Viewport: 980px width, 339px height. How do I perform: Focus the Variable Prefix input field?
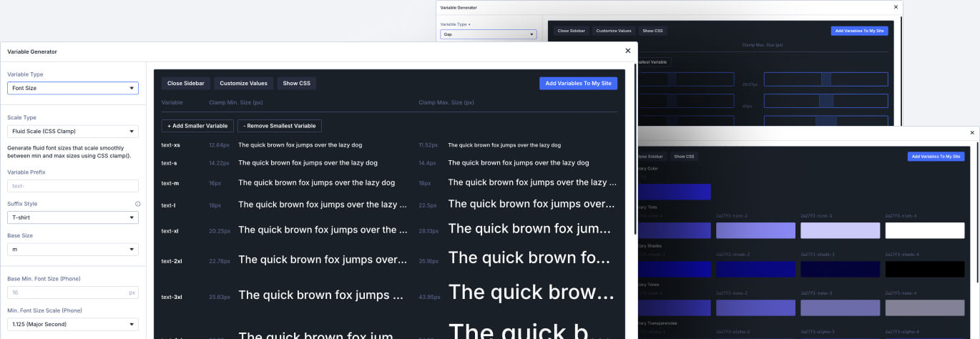point(73,186)
